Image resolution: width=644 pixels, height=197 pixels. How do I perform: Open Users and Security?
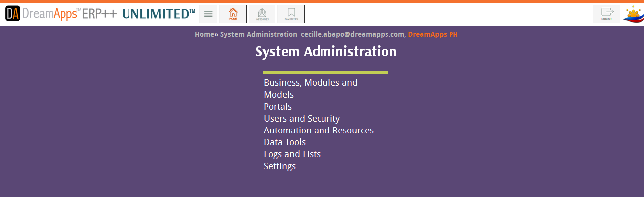click(302, 119)
